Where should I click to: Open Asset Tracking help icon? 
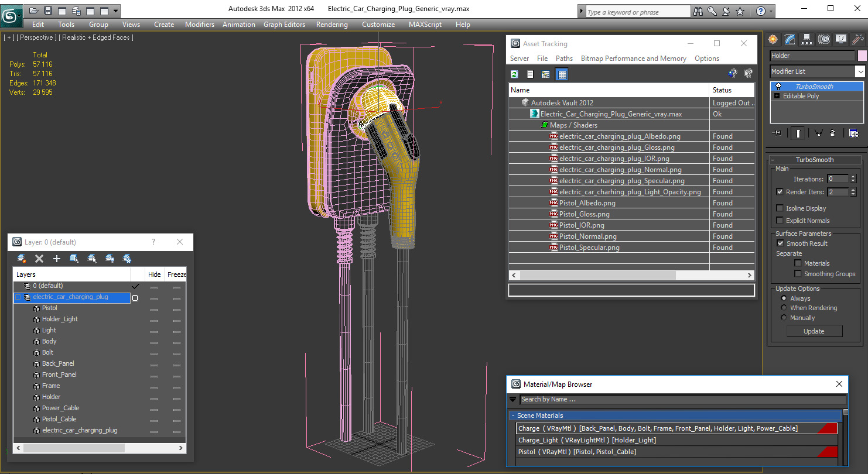[x=733, y=74]
